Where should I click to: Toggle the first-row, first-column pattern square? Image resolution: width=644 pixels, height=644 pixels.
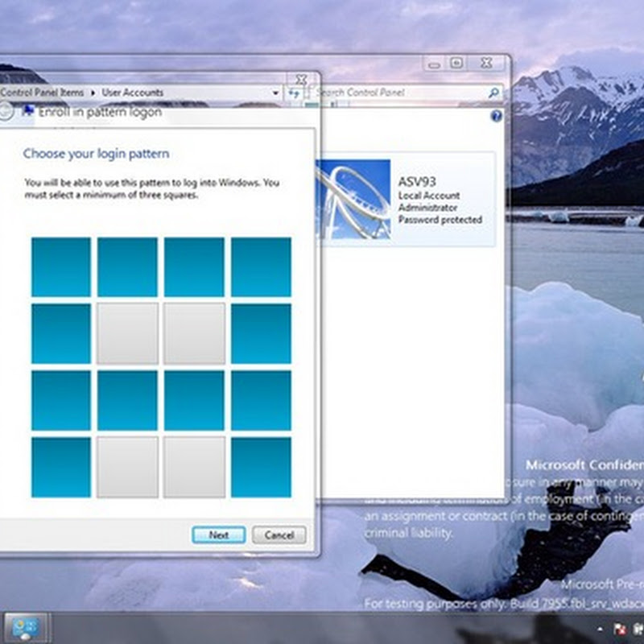point(61,267)
